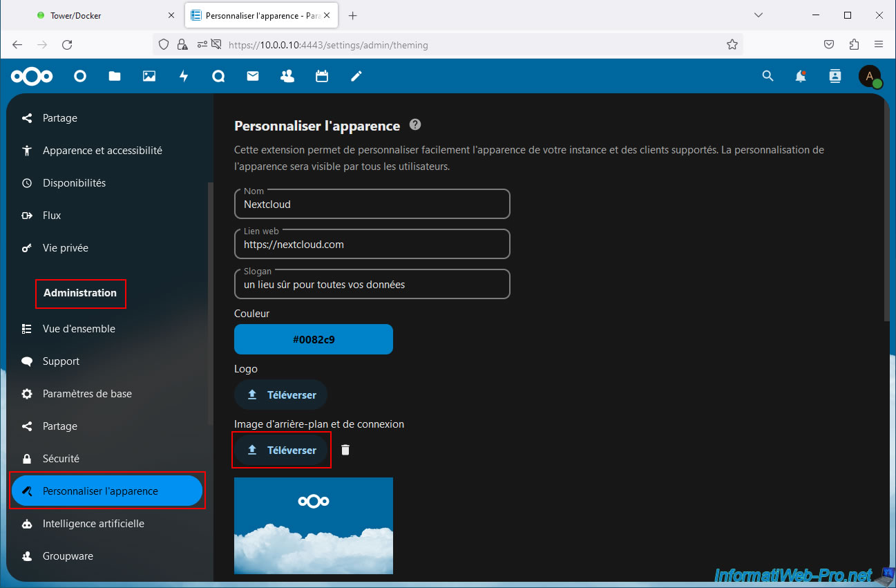Open the help icon beside page title
The height and width of the screenshot is (588, 896).
414,125
